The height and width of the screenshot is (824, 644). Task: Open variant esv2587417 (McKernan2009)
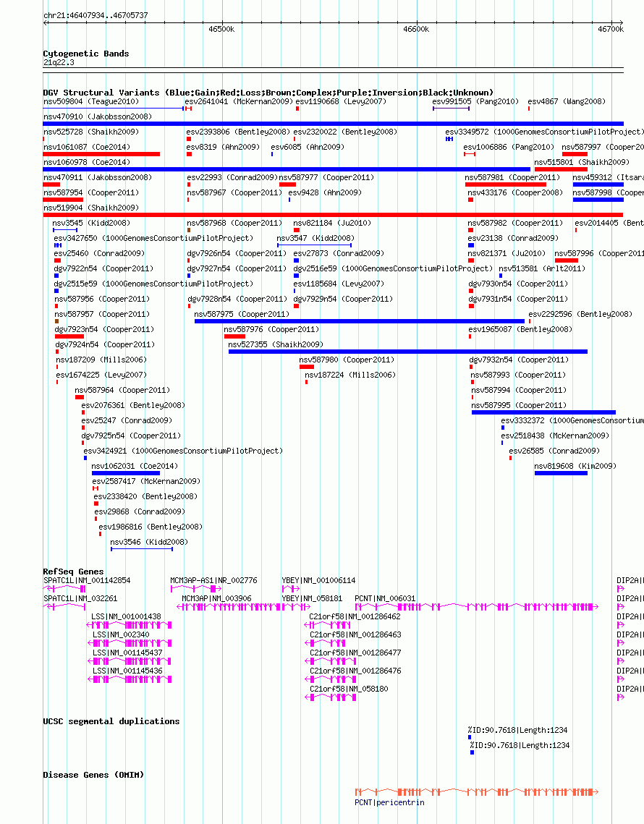tap(146, 481)
